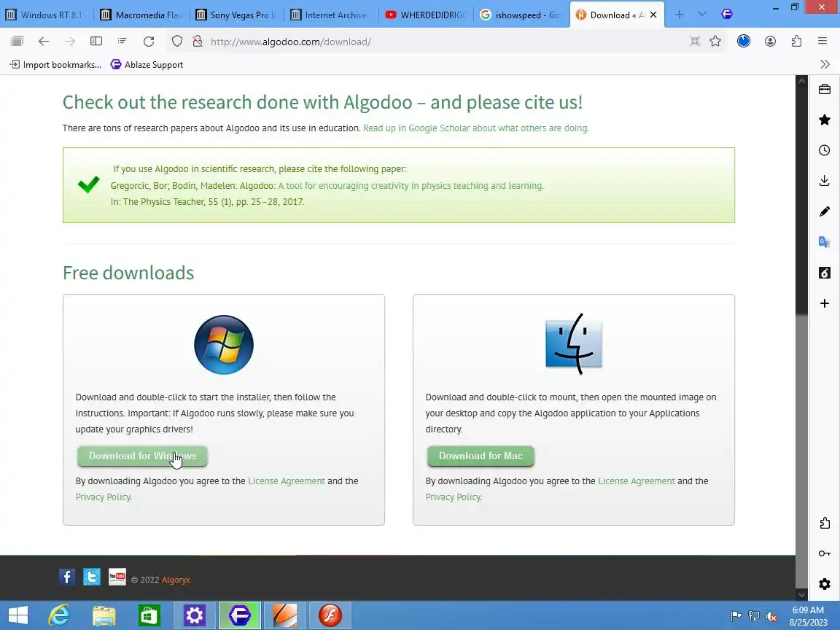
Task: Open License Agreement link in Windows box
Action: (287, 481)
